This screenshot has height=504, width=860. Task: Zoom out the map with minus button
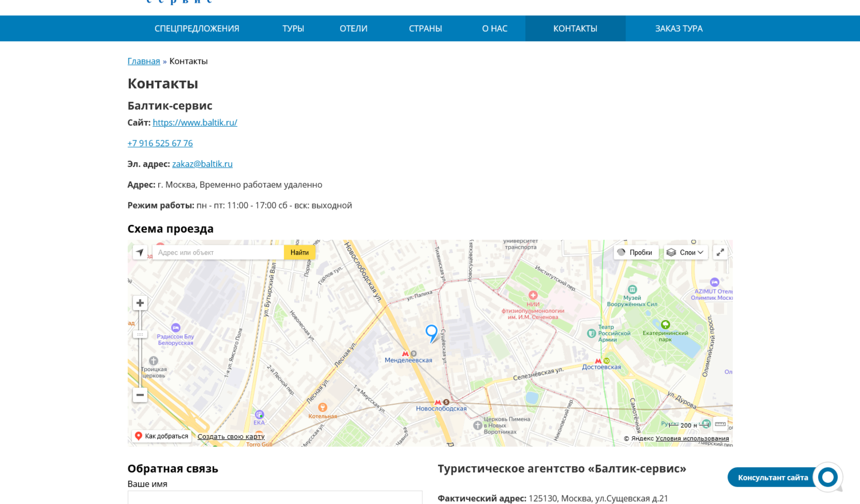coord(140,395)
